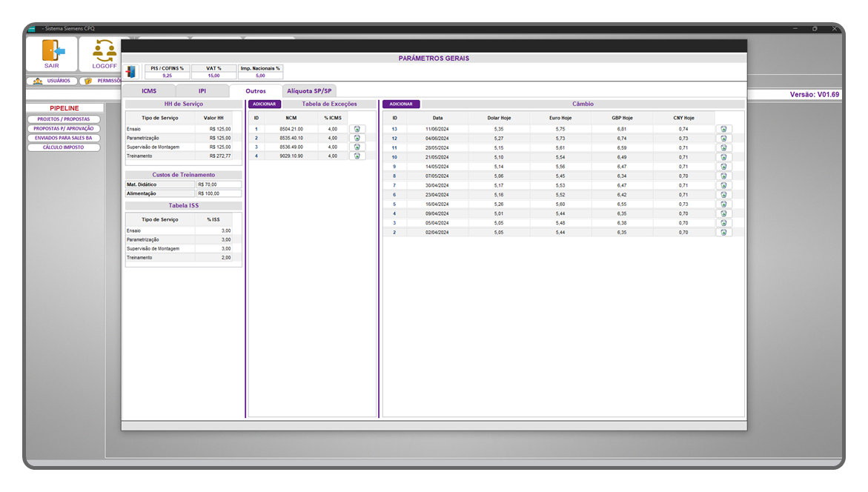Switch to the IPI tab
868x492 pixels.
tap(202, 90)
